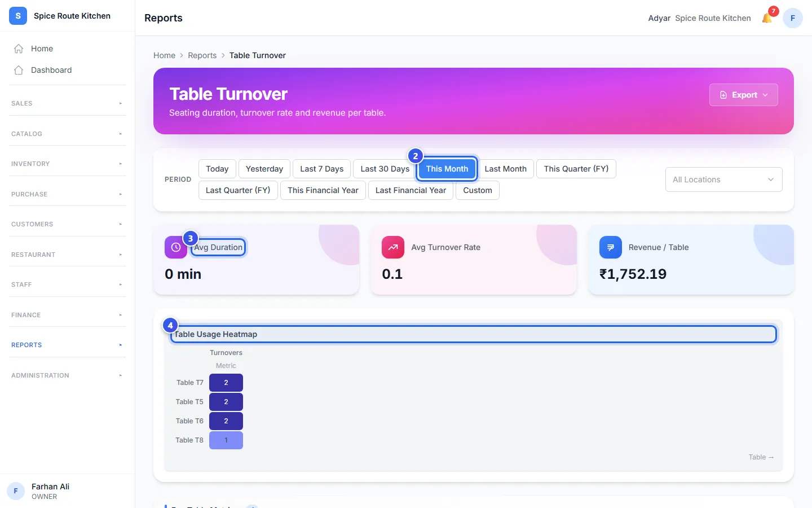Click the Avg Turnover Rate trend icon

tap(393, 247)
